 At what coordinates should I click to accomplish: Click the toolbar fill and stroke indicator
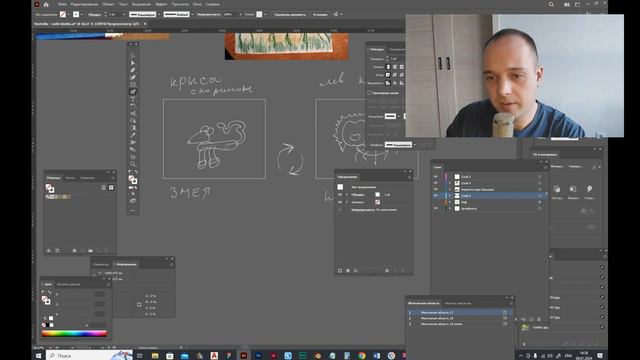pos(133,180)
